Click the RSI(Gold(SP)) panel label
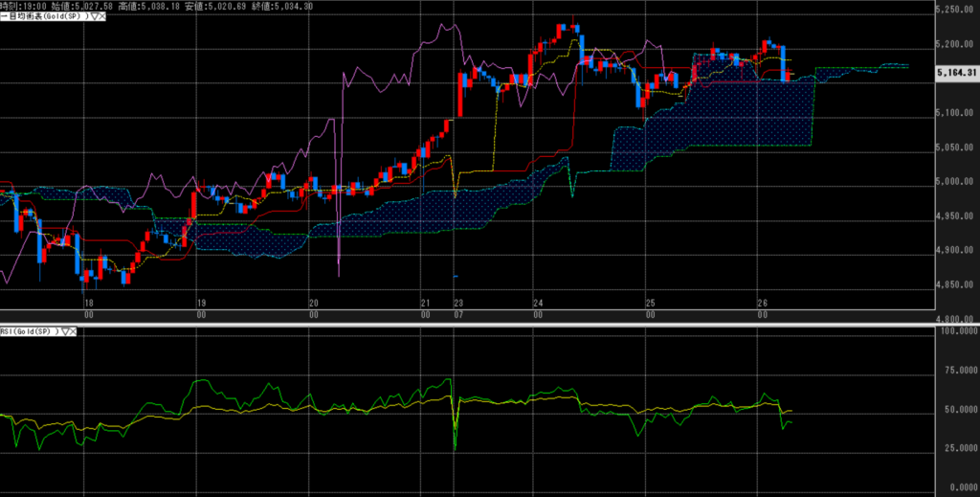980x497 pixels. coord(30,331)
